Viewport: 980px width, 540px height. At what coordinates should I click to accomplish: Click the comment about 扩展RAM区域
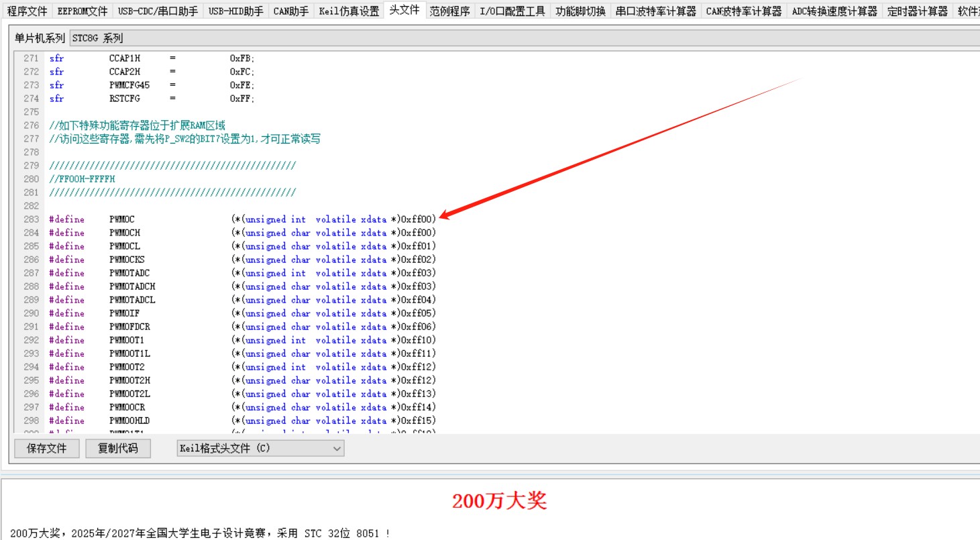tap(137, 125)
